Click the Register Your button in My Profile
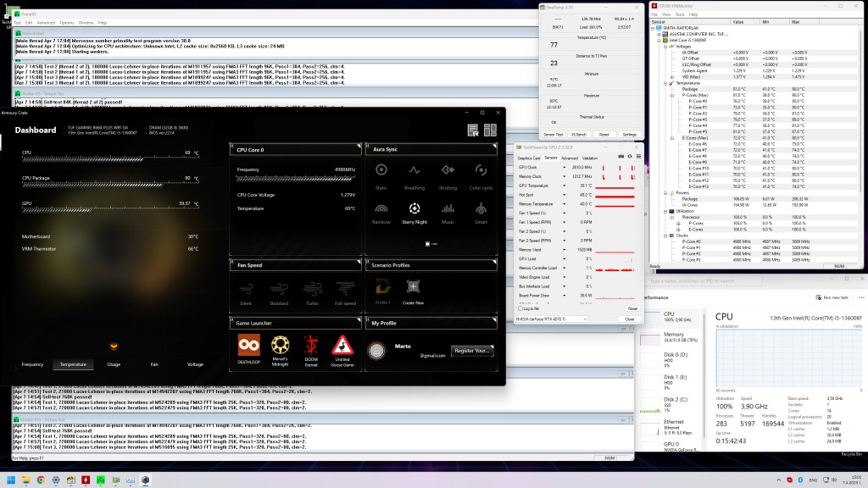The height and width of the screenshot is (488, 868). coord(473,350)
